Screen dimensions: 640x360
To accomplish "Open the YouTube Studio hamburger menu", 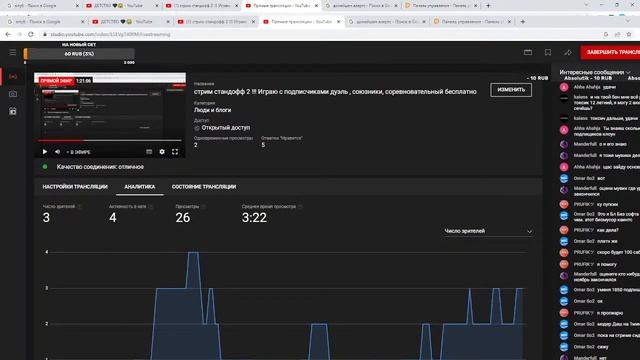I will 13,53.
